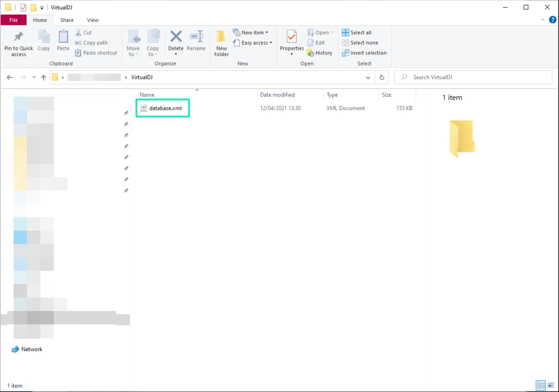
Task: Switch to large icons view in status bar
Action: pyautogui.click(x=551, y=385)
